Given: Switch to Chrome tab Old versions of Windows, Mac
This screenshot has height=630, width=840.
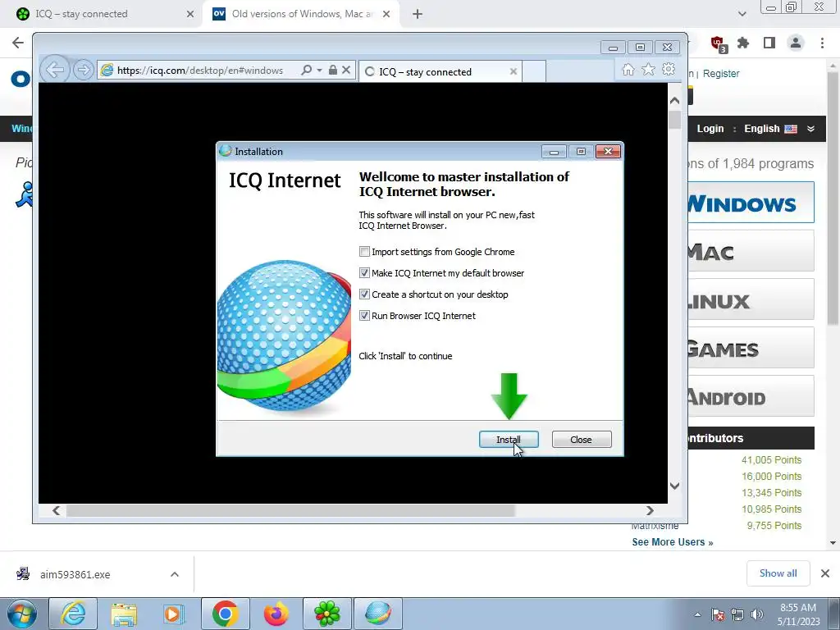Looking at the screenshot, I should [x=302, y=14].
